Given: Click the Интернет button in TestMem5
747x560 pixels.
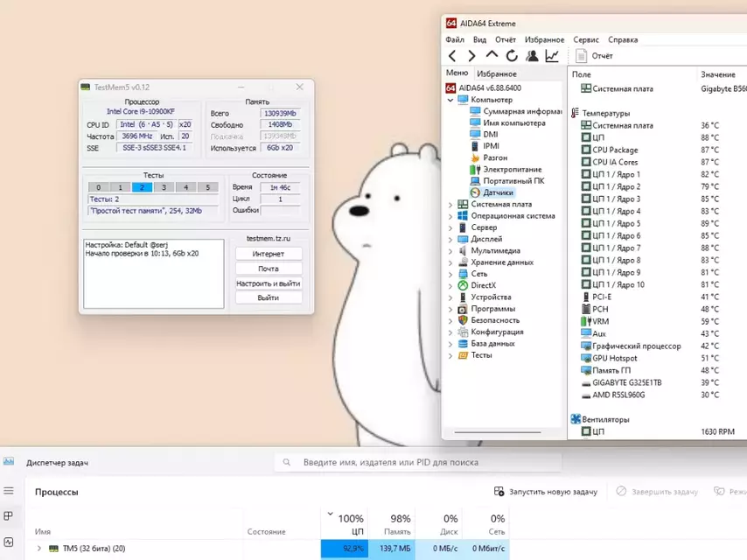Looking at the screenshot, I should (269, 254).
